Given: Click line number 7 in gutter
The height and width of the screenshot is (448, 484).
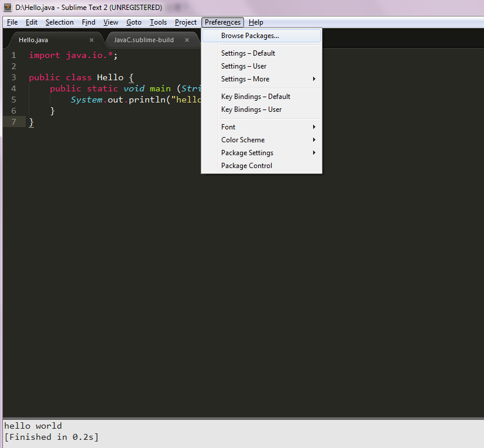Looking at the screenshot, I should point(13,122).
